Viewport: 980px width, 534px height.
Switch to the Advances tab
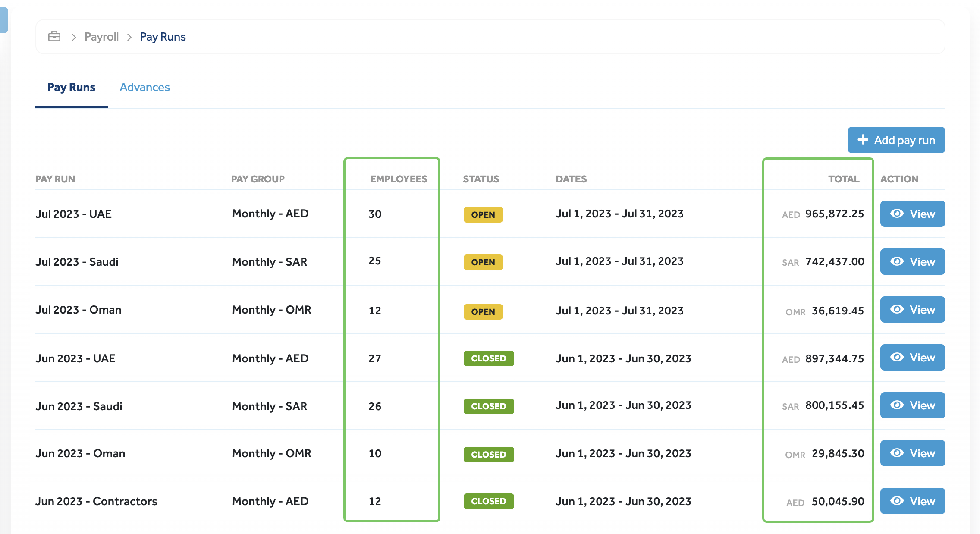click(144, 87)
